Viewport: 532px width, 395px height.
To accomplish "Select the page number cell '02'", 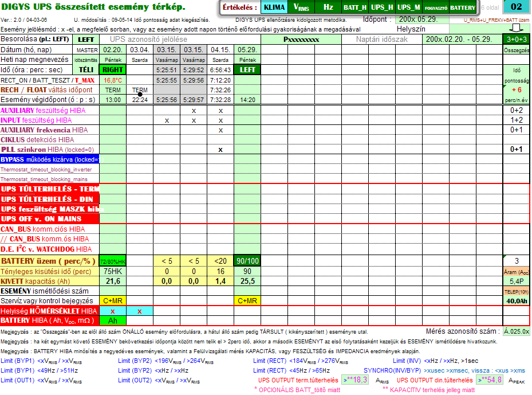I will 516,7.
